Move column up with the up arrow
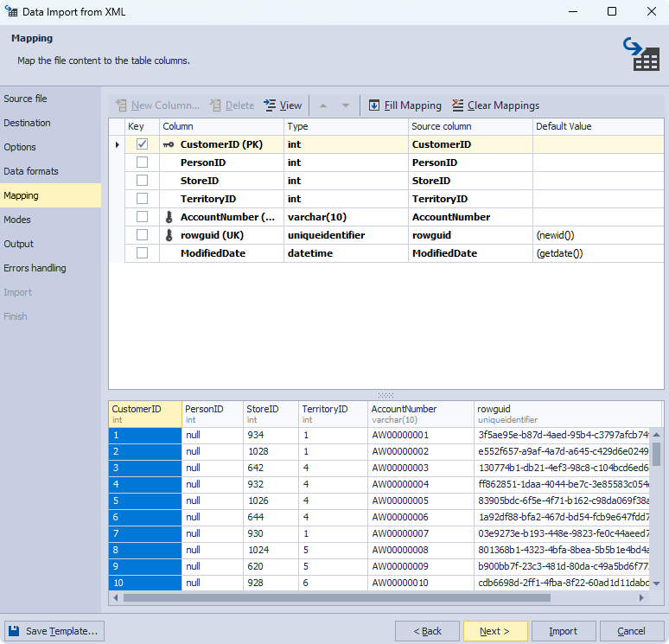Screen dimensions: 669x644 (323, 105)
